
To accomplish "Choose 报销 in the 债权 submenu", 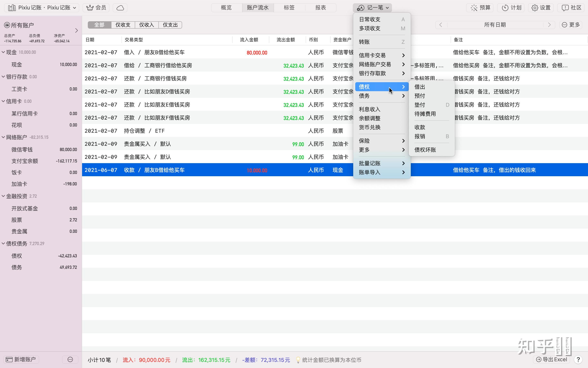I will pos(432,137).
